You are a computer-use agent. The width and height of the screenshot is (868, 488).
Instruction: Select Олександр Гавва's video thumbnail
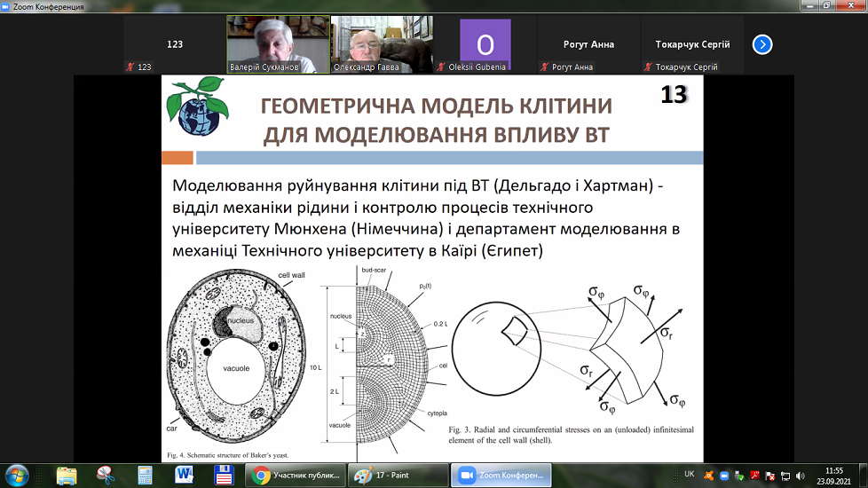382,44
